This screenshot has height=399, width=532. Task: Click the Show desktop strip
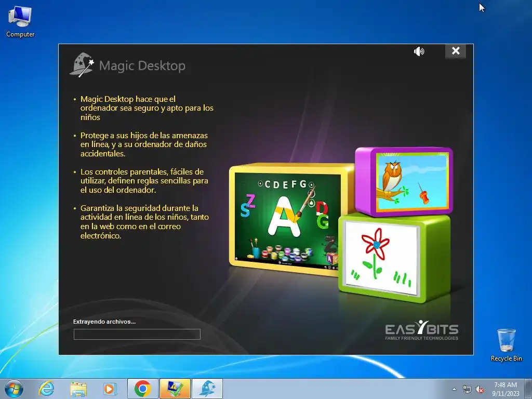[528, 389]
